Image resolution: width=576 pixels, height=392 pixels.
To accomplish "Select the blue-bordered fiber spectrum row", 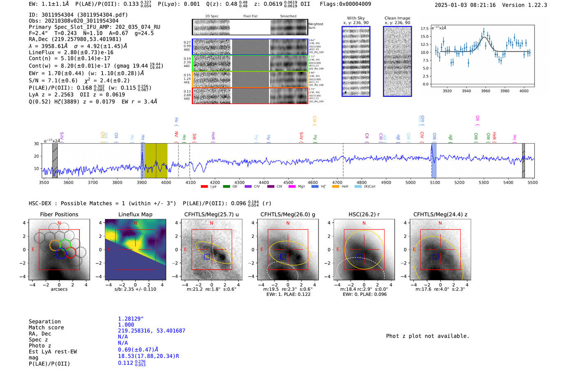I will [250, 47].
